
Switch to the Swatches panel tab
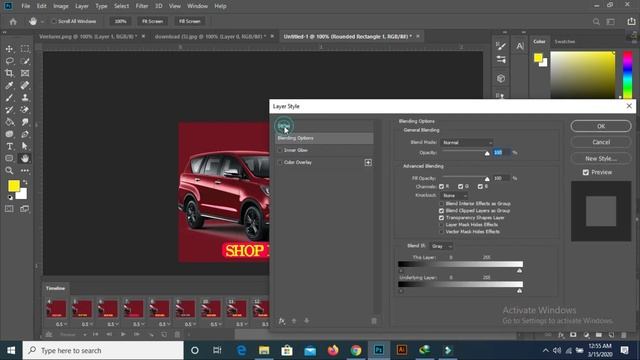point(564,42)
